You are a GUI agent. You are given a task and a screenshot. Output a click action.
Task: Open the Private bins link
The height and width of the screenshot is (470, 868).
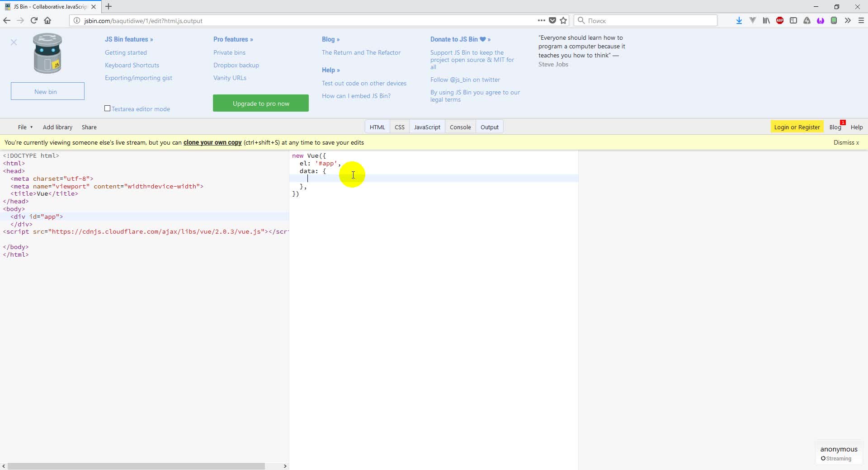click(229, 52)
